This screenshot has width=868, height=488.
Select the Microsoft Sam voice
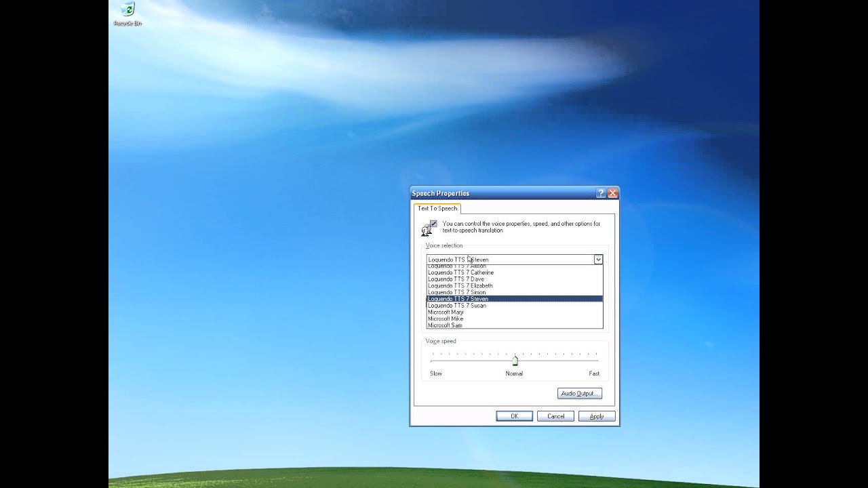point(515,325)
